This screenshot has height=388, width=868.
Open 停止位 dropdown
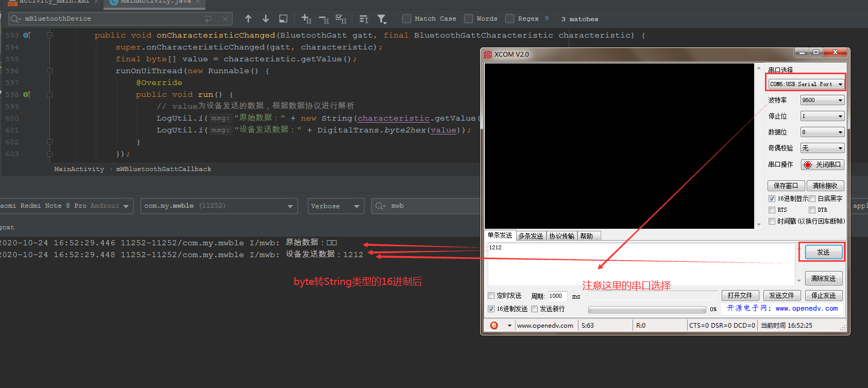click(x=822, y=116)
